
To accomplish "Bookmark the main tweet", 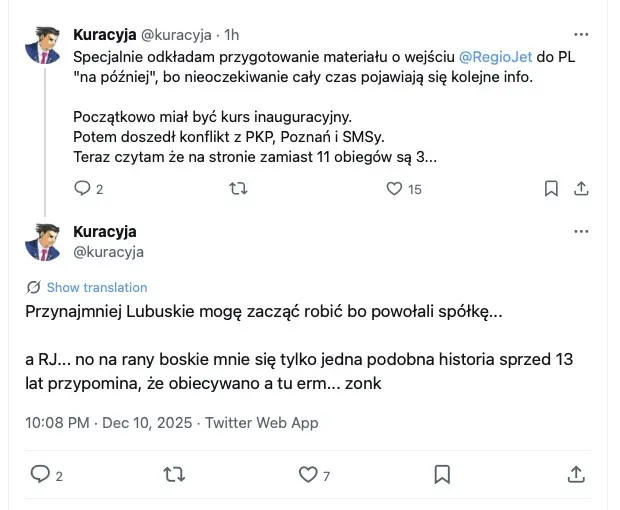I will click(x=441, y=474).
